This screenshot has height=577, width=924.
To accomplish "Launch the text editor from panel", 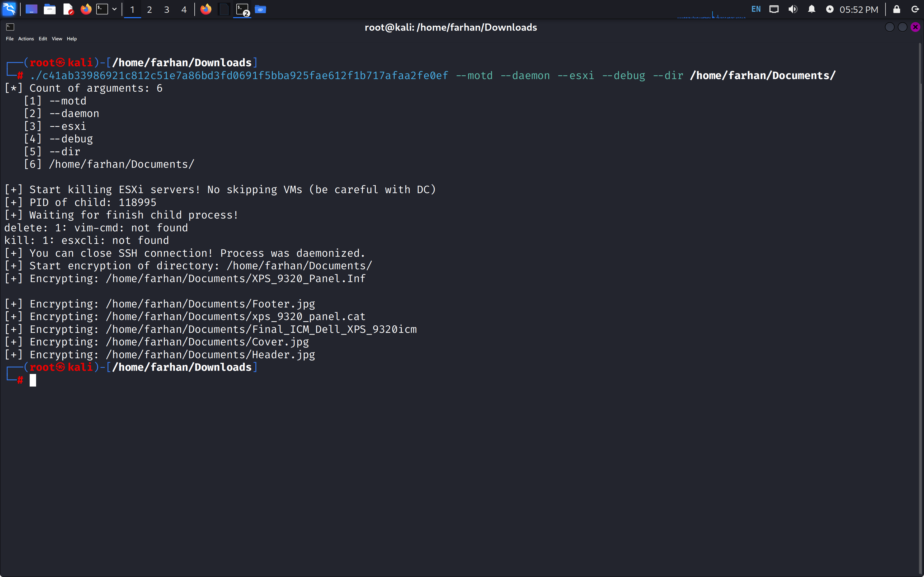I will (x=68, y=9).
